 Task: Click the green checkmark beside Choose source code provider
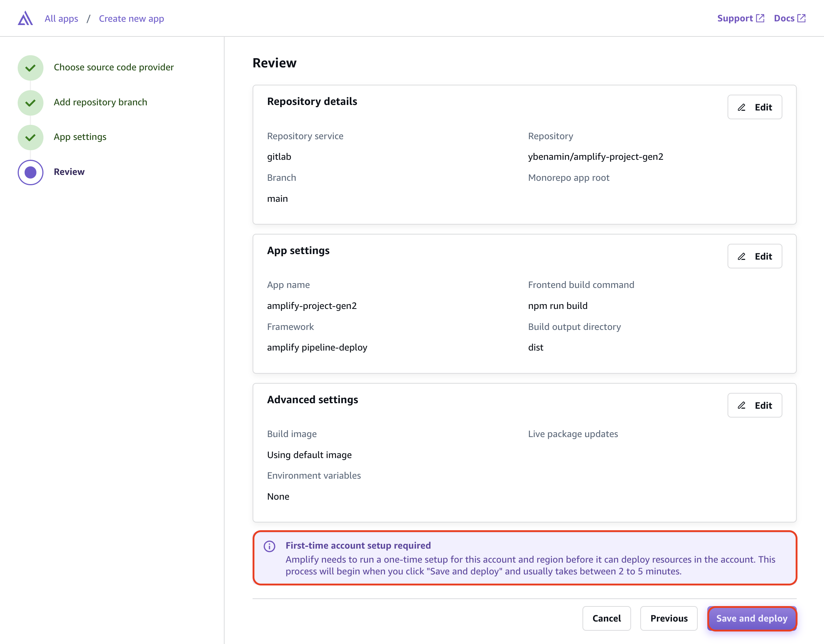click(x=30, y=68)
